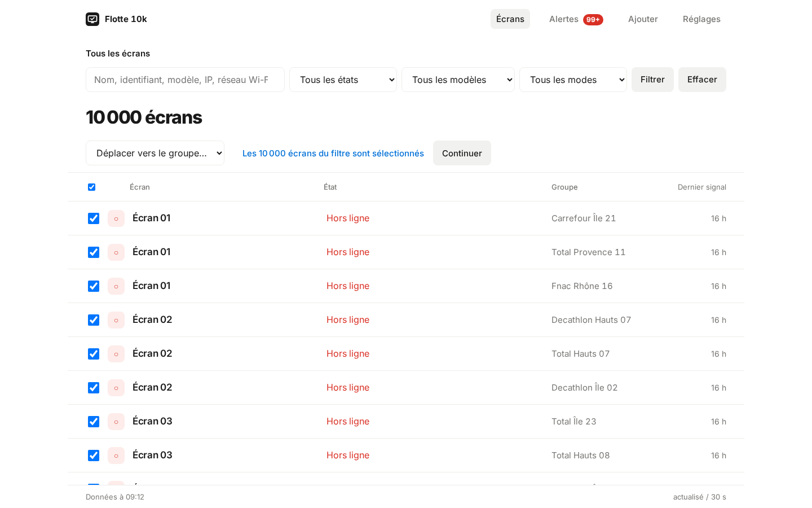The width and height of the screenshot is (812, 508).
Task: Uncheck the screen in group Carrefour Île 21
Action: click(x=94, y=218)
